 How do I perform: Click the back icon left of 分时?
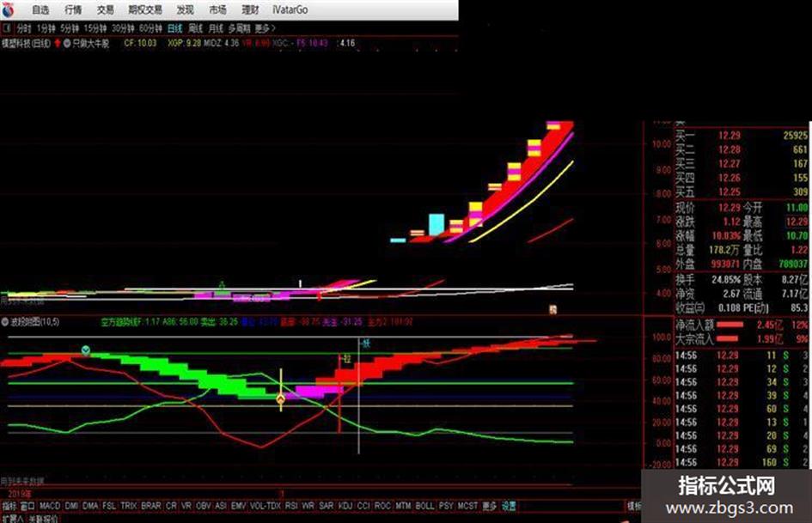7,28
